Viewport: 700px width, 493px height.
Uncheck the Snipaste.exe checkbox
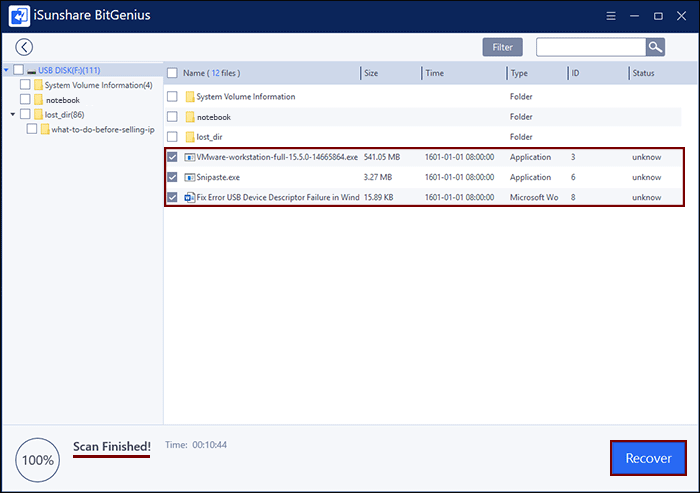172,177
